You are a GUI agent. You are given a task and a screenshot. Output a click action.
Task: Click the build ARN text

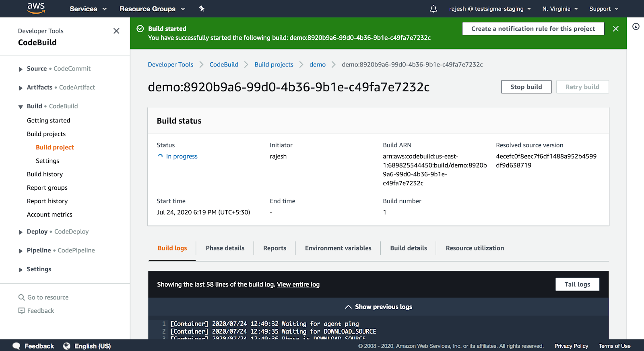[435, 170]
